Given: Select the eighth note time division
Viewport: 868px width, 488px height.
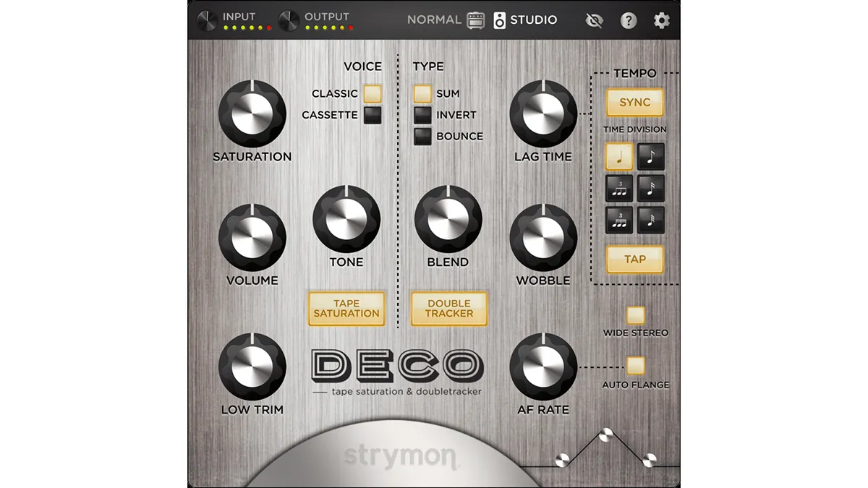Looking at the screenshot, I should [651, 156].
